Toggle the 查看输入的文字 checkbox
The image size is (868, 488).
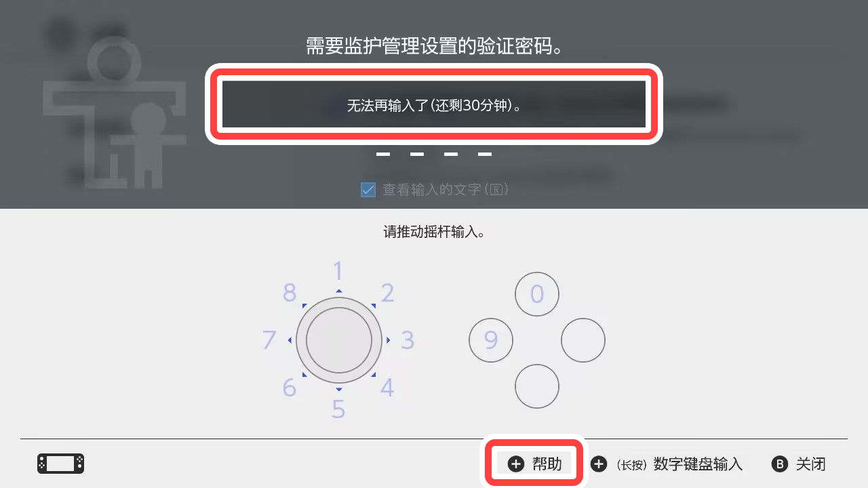(368, 190)
